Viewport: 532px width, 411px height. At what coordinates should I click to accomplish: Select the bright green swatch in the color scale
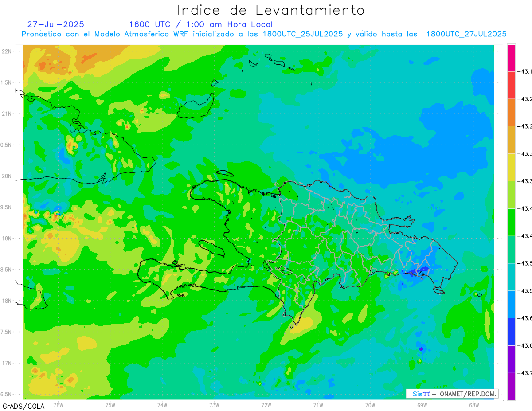pos(511,222)
